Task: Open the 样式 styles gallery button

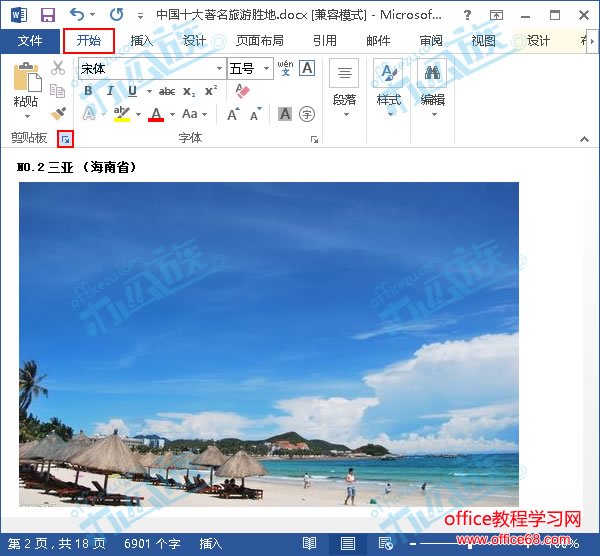Action: point(388,88)
